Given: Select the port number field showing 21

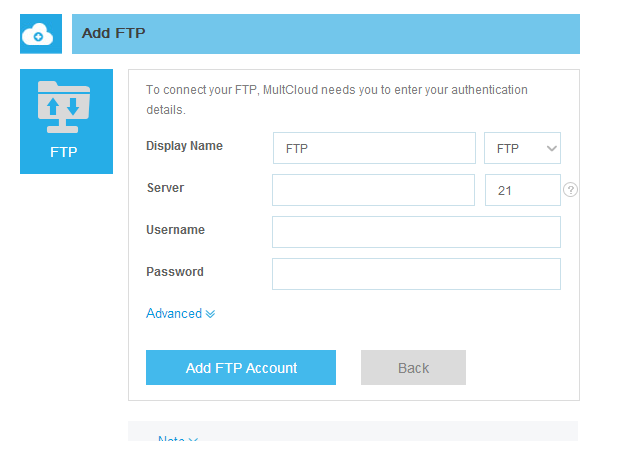Looking at the screenshot, I should 522,190.
